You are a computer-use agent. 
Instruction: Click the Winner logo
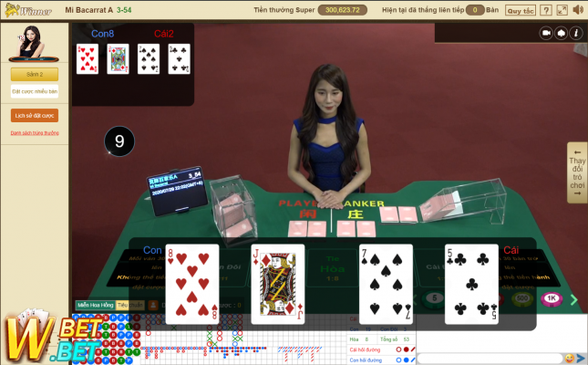click(x=28, y=10)
